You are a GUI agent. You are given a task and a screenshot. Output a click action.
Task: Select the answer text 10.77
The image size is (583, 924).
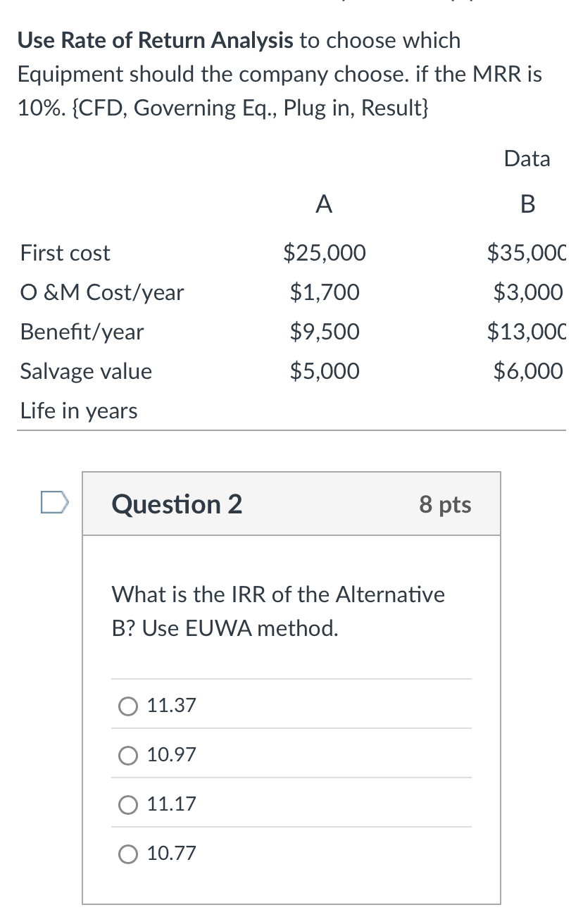pyautogui.click(x=171, y=854)
